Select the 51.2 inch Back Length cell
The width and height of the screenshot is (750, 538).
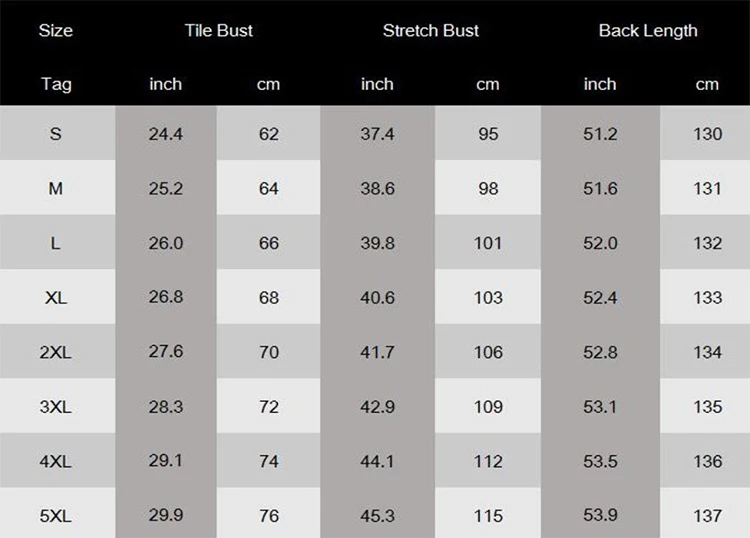600,134
